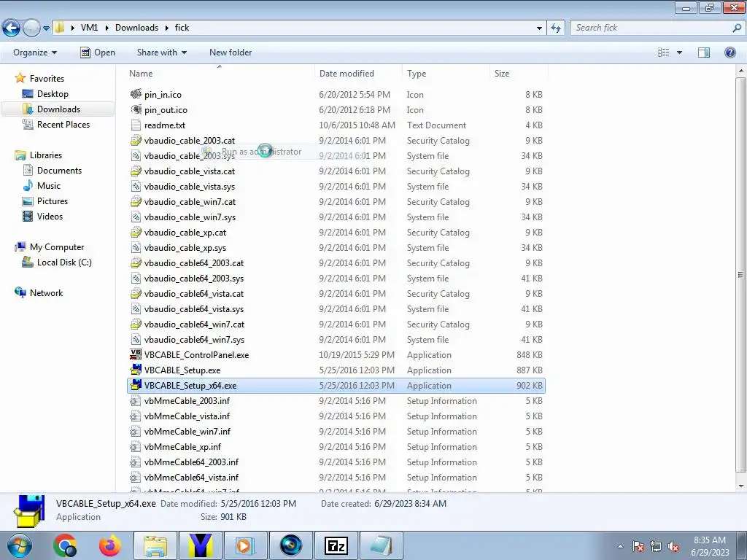Open recent pages dropdown next to nav arrows
The height and width of the screenshot is (560, 747).
(46, 28)
